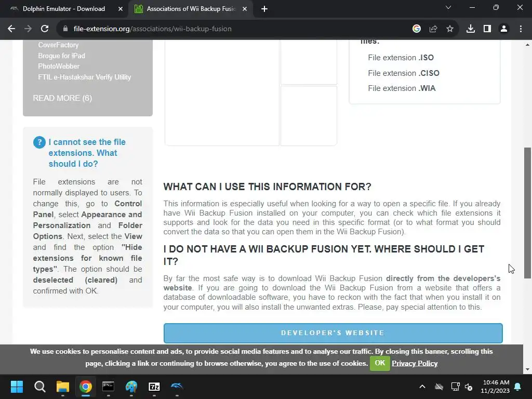
Task: Open File extension .WIA link
Action: coord(402,88)
